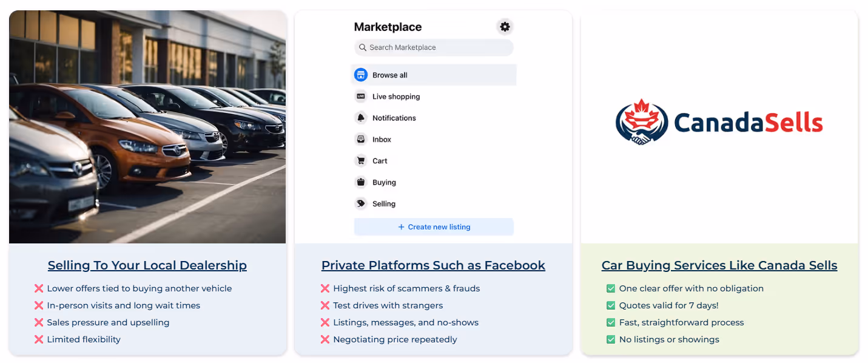The height and width of the screenshot is (363, 868).
Task: Click the Live shopping icon
Action: (361, 97)
